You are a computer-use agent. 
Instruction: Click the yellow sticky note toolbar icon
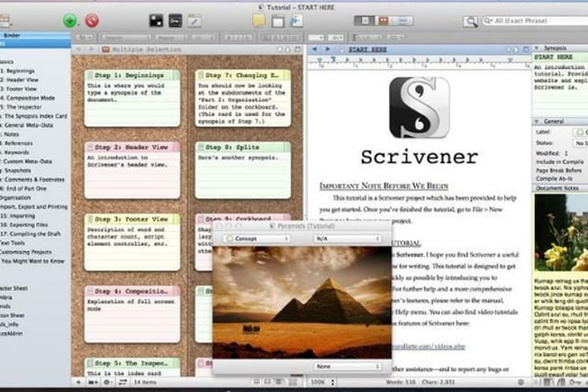(x=258, y=21)
